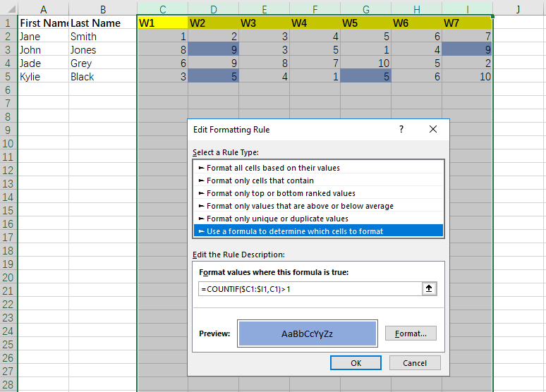Select row 3 header
Image resolution: width=546 pixels, height=392 pixels.
click(8, 50)
